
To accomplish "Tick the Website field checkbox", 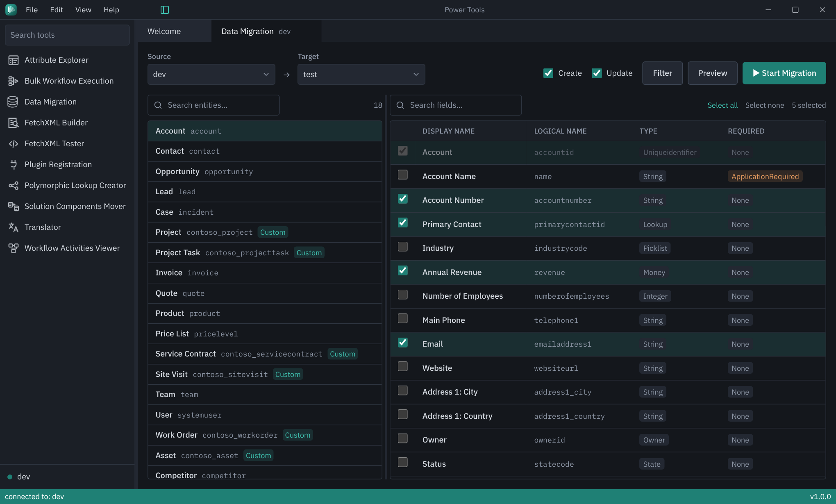I will pyautogui.click(x=403, y=367).
